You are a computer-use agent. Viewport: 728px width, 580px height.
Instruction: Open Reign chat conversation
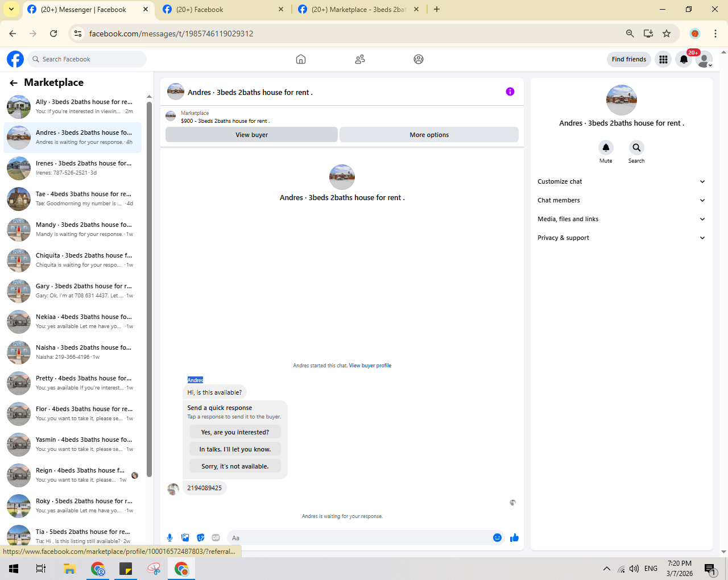point(73,475)
